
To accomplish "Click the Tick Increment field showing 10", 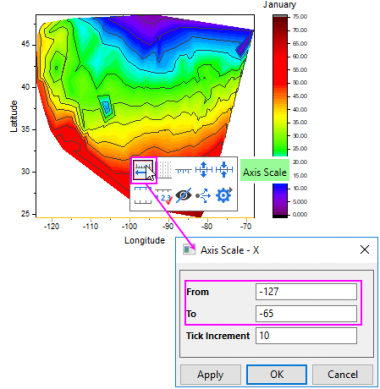I will click(306, 335).
